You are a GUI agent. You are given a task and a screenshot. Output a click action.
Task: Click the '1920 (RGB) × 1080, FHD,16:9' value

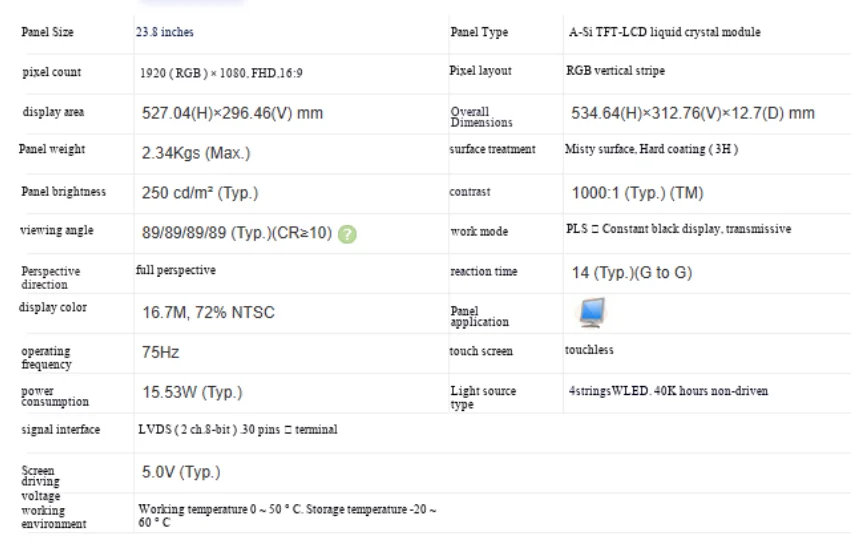coord(221,73)
